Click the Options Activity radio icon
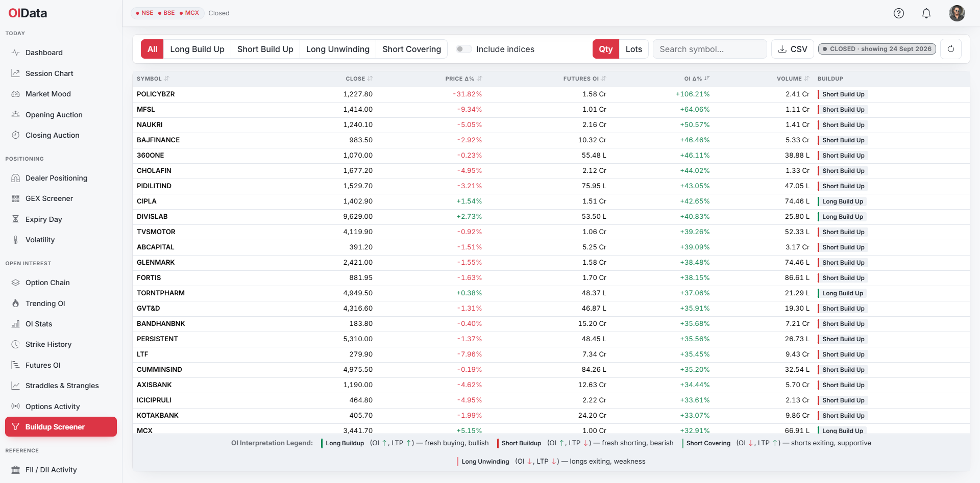This screenshot has height=483, width=980. (16, 406)
